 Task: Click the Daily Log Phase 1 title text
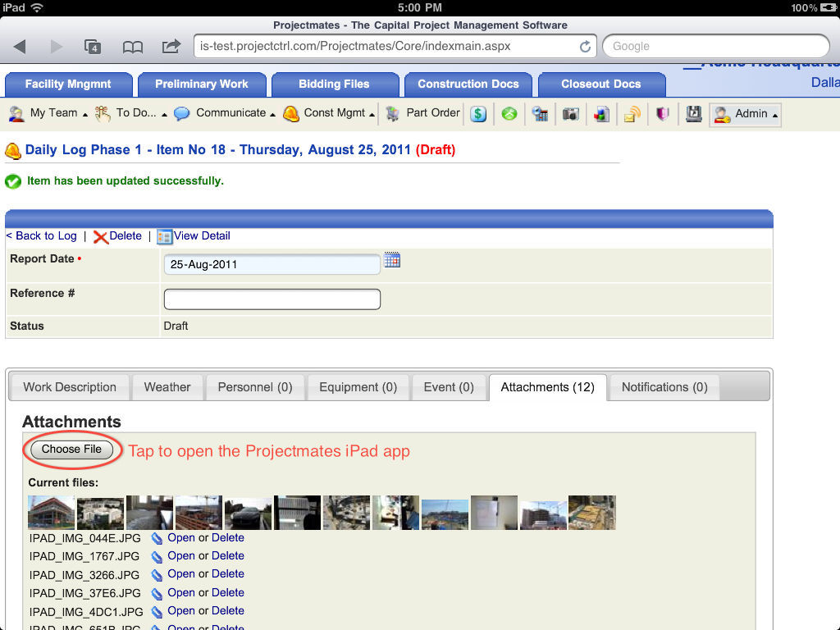click(218, 150)
